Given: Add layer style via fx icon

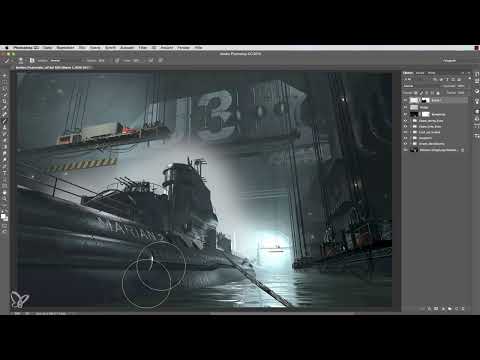Looking at the screenshot, I should [429, 309].
